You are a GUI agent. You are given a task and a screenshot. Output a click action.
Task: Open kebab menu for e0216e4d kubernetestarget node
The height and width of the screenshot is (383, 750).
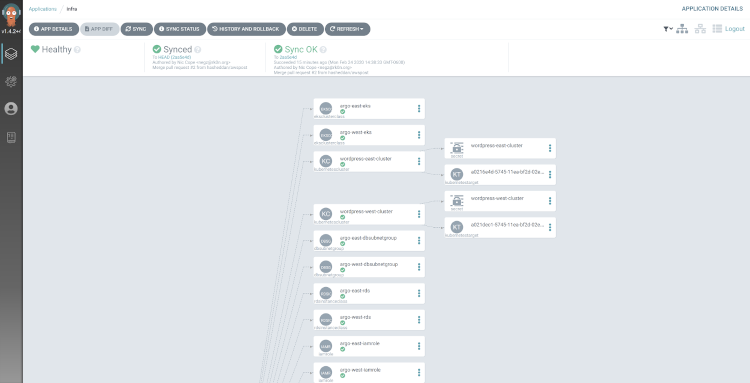tap(550, 175)
